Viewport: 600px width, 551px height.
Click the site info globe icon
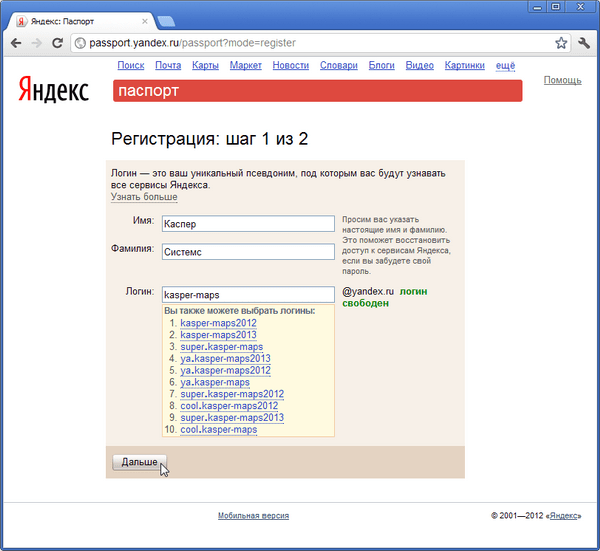(x=80, y=43)
